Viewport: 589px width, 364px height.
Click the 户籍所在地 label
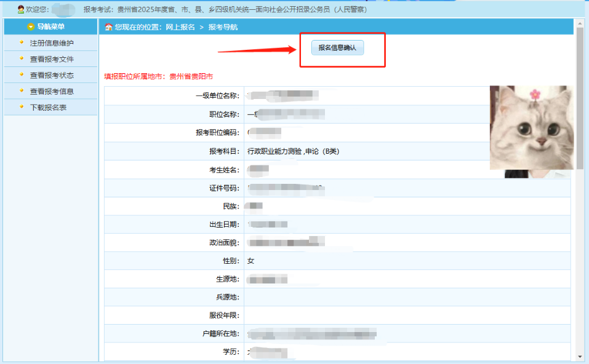tap(220, 334)
